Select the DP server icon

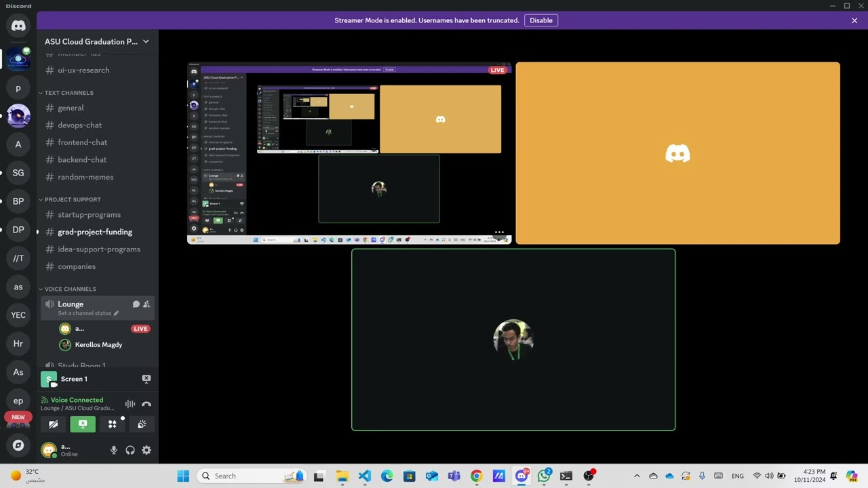pyautogui.click(x=18, y=230)
